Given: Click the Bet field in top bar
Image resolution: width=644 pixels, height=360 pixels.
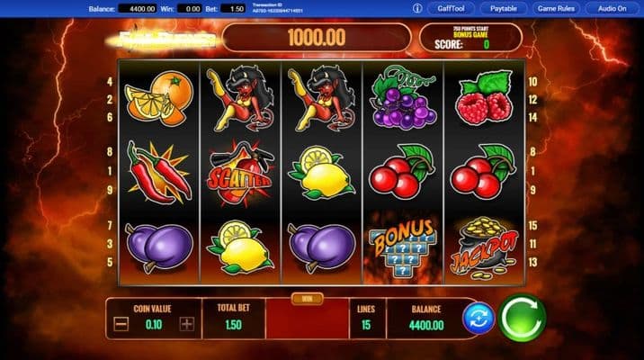Looking at the screenshot, I should pyautogui.click(x=233, y=8).
